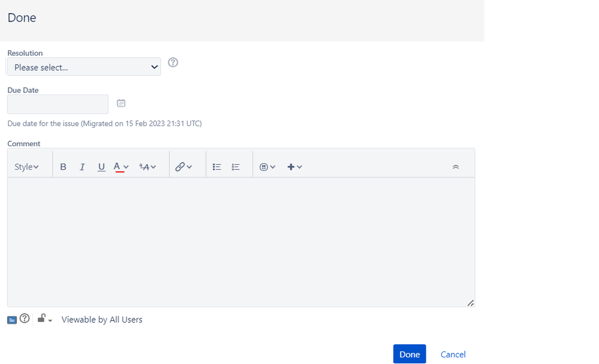Open the Style dropdown in the editor
599x364 pixels.
(26, 166)
